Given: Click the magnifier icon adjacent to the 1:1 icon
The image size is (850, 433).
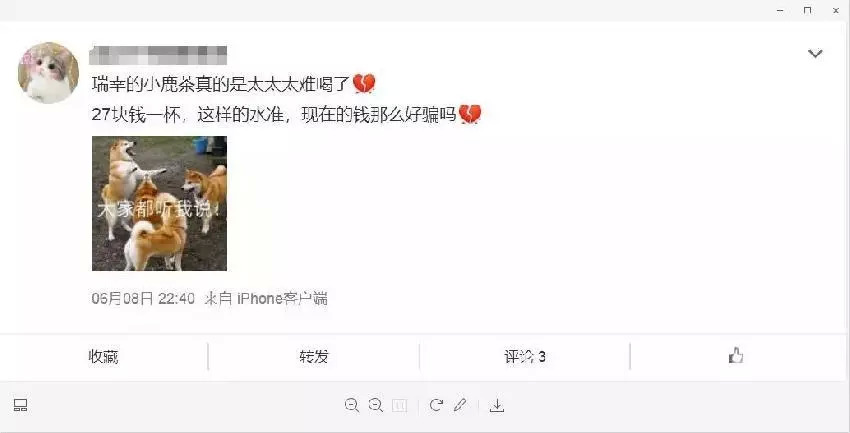Looking at the screenshot, I should [376, 405].
